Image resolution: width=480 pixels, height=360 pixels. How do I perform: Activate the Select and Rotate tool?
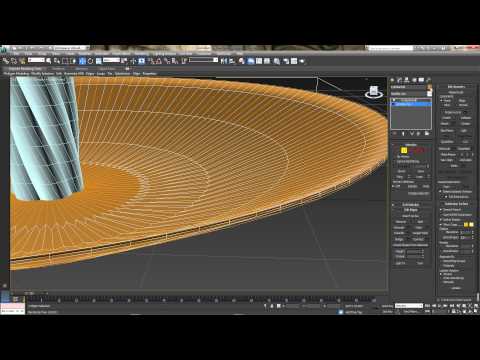tap(90, 61)
